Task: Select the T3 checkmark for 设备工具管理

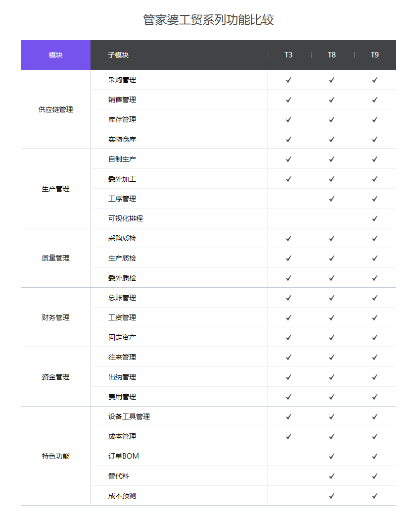Action: point(288,417)
